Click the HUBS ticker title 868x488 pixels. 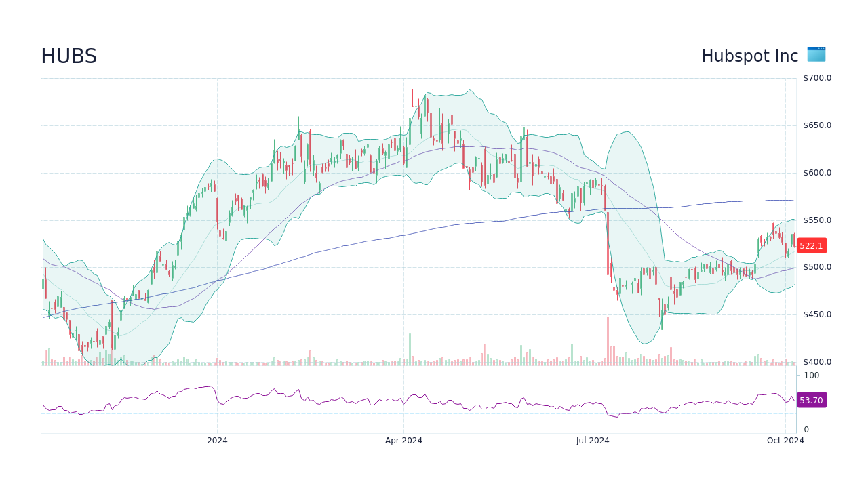69,56
